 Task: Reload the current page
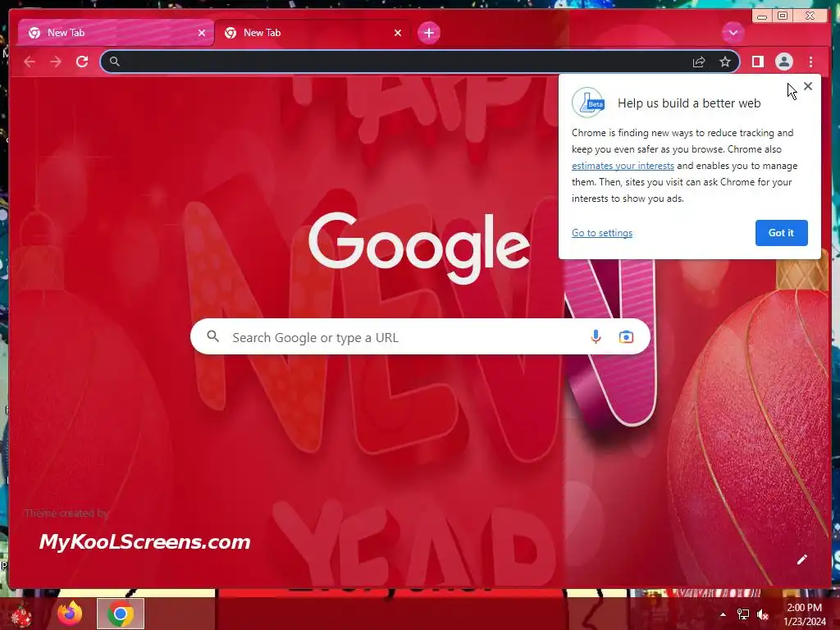82,62
